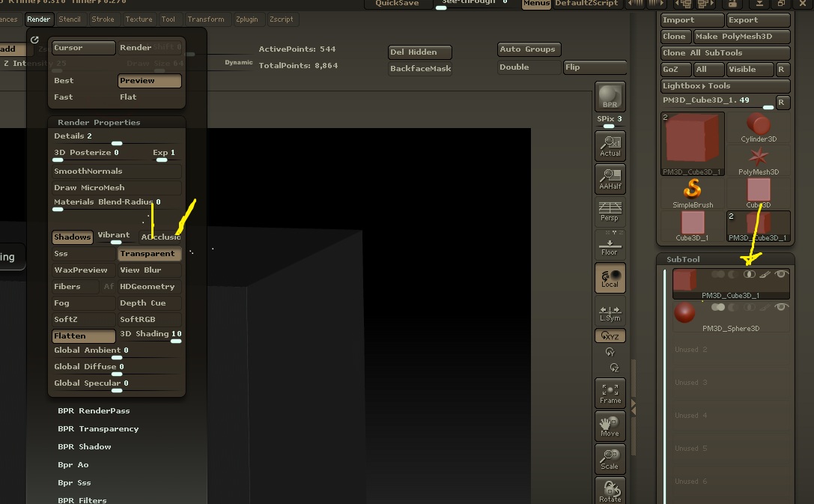Screen dimensions: 814x504
Task: Click the Del Hidden button
Action: pos(420,52)
